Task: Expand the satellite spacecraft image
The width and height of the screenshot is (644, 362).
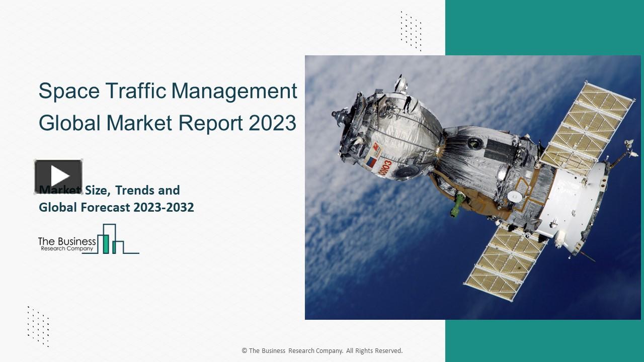Action: (x=473, y=186)
